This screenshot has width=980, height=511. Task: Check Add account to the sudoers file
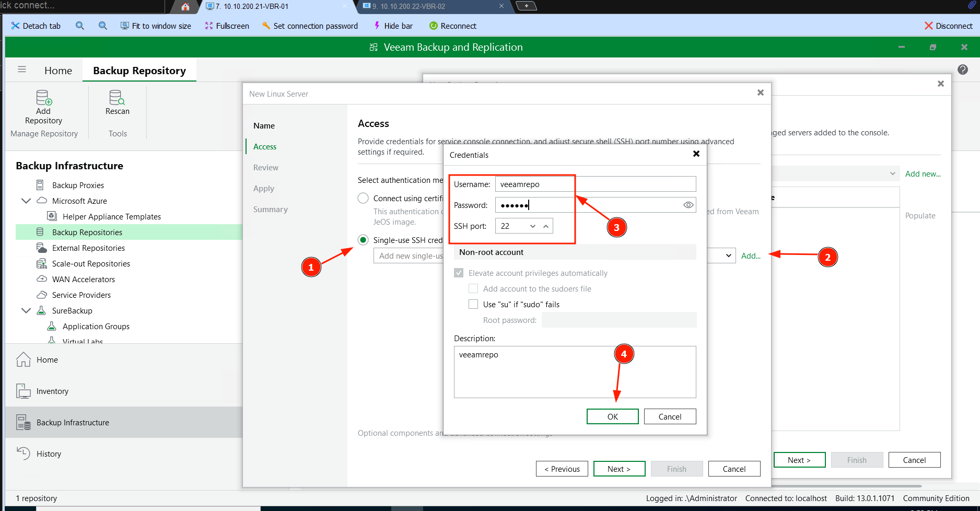coord(473,288)
